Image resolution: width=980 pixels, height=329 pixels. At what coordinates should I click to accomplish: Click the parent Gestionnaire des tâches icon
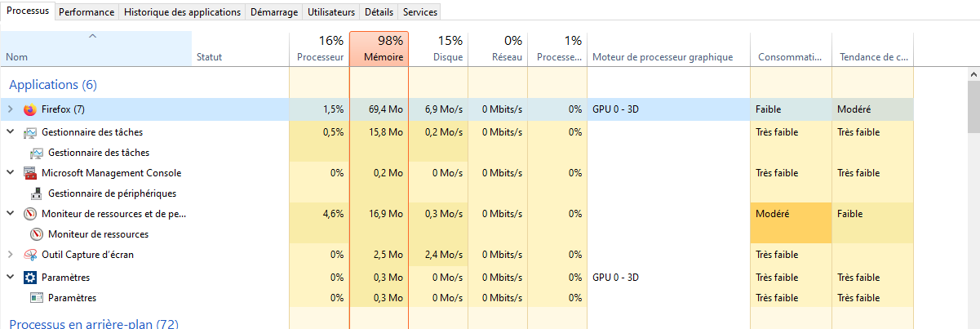coord(30,132)
